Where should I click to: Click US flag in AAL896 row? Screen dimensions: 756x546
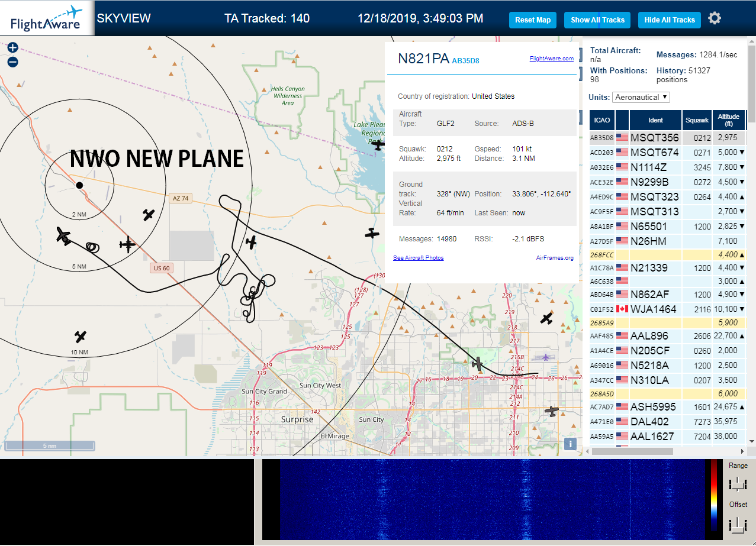622,335
